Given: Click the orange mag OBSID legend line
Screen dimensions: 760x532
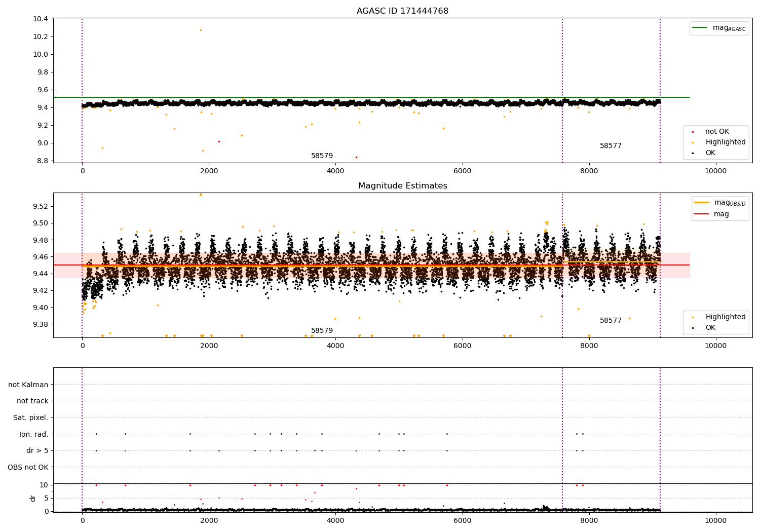Looking at the screenshot, I should click(x=702, y=203).
